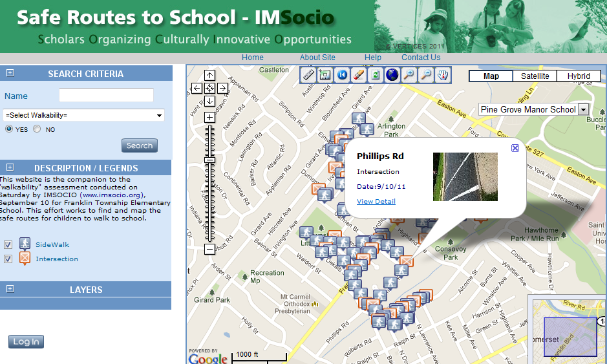
Task: Choose the zoom out magnifier tool
Action: coord(426,75)
